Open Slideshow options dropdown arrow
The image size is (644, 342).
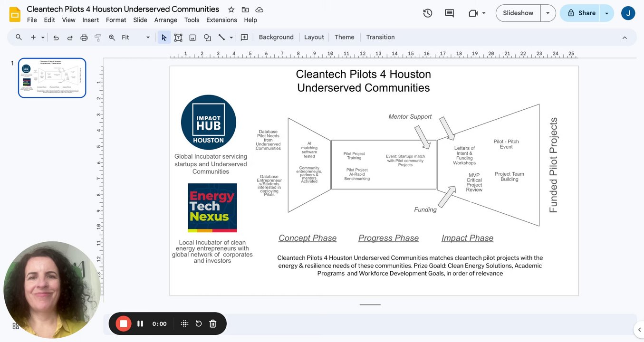pyautogui.click(x=548, y=13)
